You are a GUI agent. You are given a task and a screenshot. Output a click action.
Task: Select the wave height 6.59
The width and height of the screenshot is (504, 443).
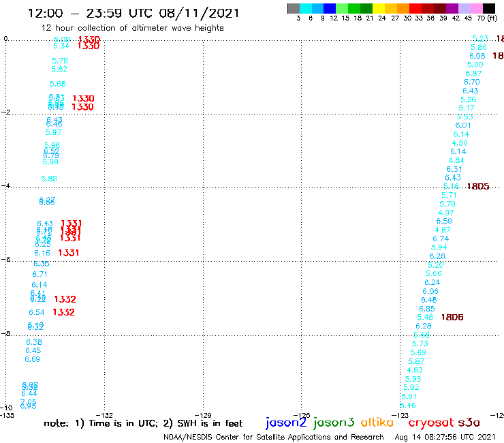point(444,221)
